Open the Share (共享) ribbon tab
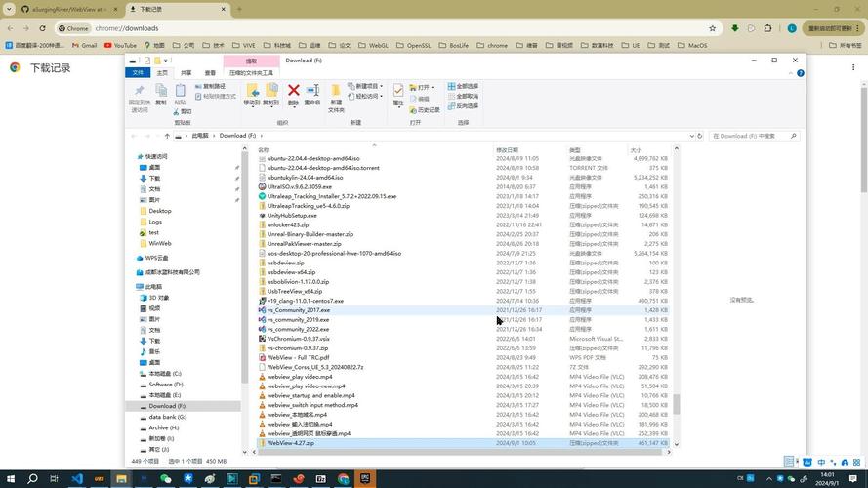 [186, 72]
